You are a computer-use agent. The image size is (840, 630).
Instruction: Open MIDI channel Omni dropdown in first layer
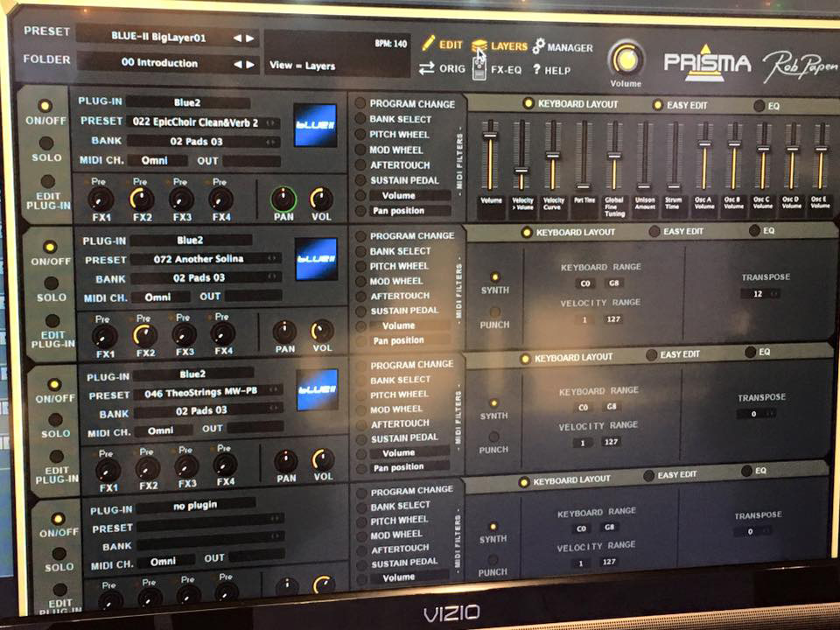(x=157, y=161)
